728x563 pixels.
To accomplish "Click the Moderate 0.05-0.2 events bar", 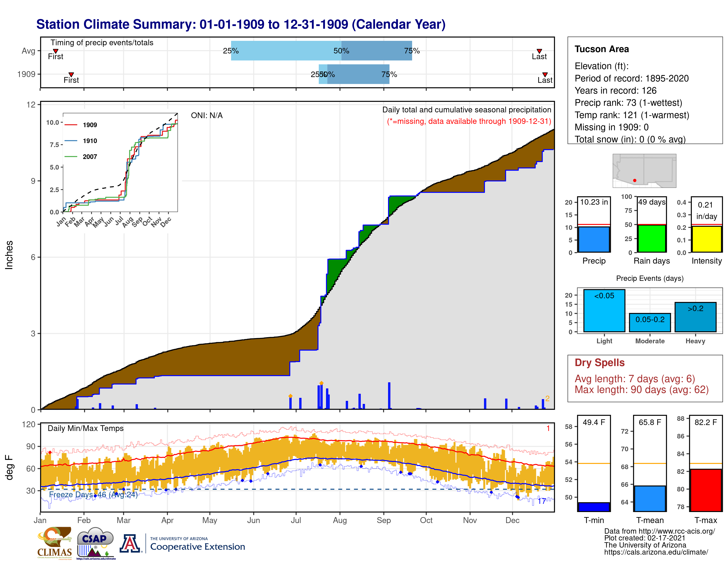I will pyautogui.click(x=650, y=323).
